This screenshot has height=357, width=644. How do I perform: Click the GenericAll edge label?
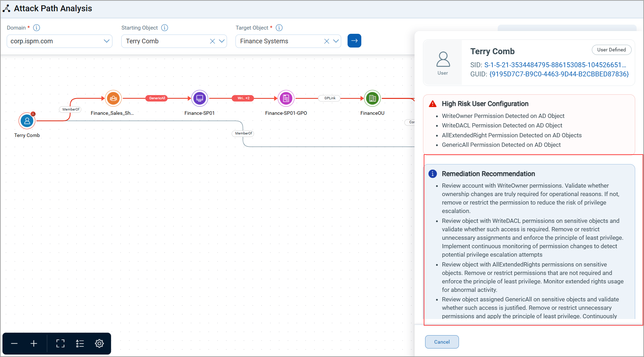(x=157, y=98)
